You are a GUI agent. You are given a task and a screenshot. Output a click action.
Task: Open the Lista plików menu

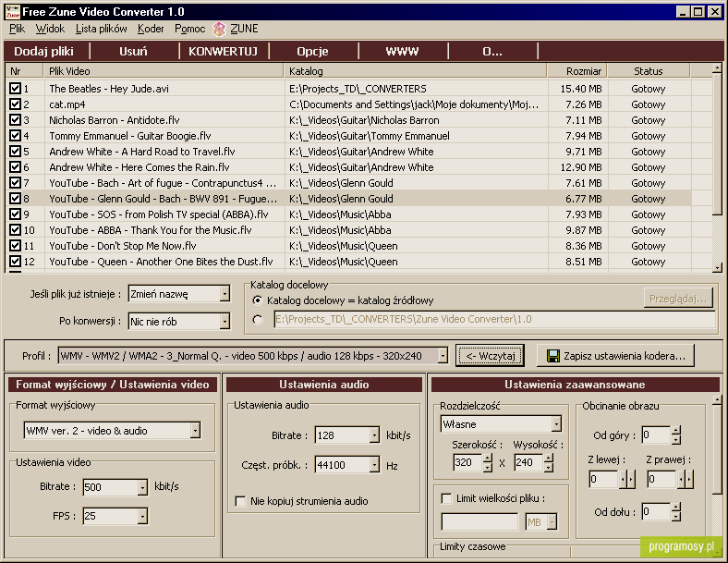coord(102,29)
